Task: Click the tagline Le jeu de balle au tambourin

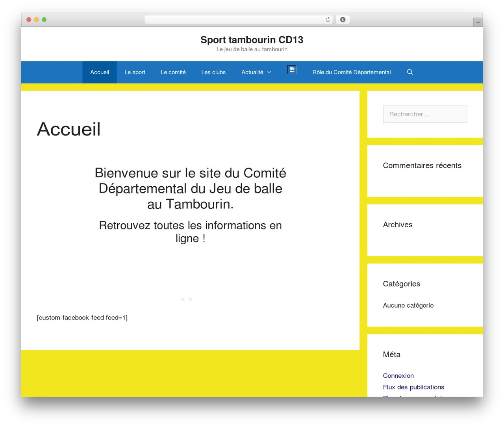Action: (252, 49)
